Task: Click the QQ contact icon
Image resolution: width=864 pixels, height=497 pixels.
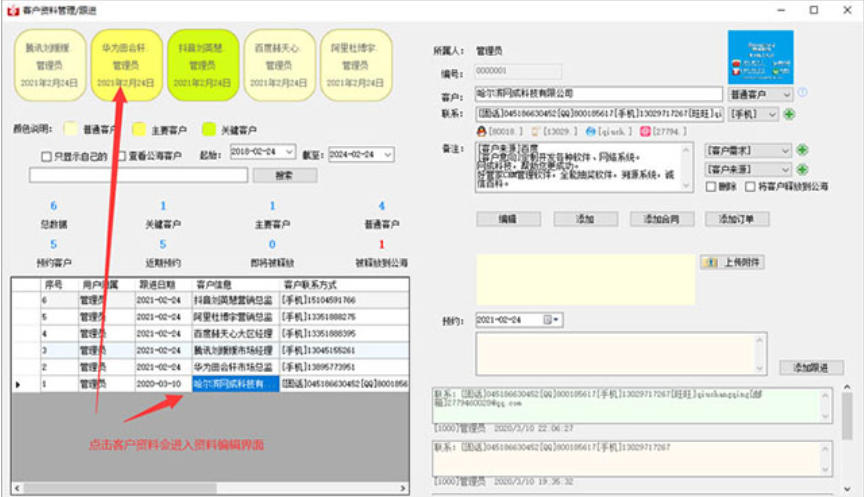Action: [x=482, y=131]
